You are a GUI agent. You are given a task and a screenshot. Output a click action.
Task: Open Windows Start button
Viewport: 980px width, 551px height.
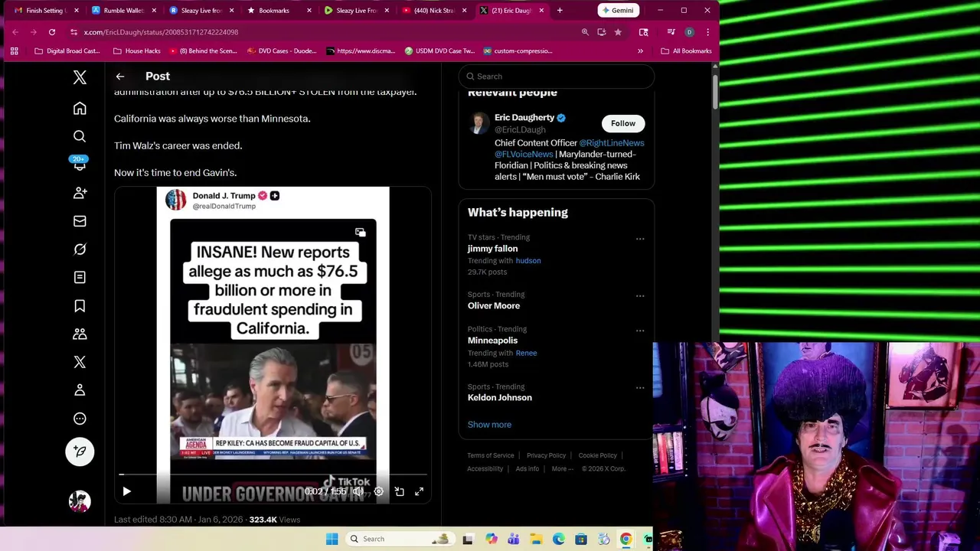click(332, 539)
